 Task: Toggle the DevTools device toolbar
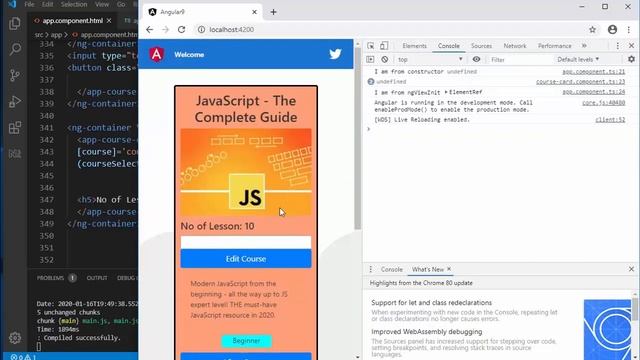click(x=384, y=46)
